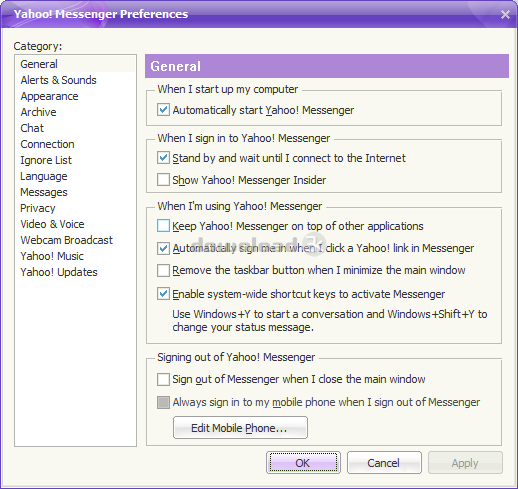Click the 'Category:' label
The height and width of the screenshot is (489, 518).
[38, 46]
